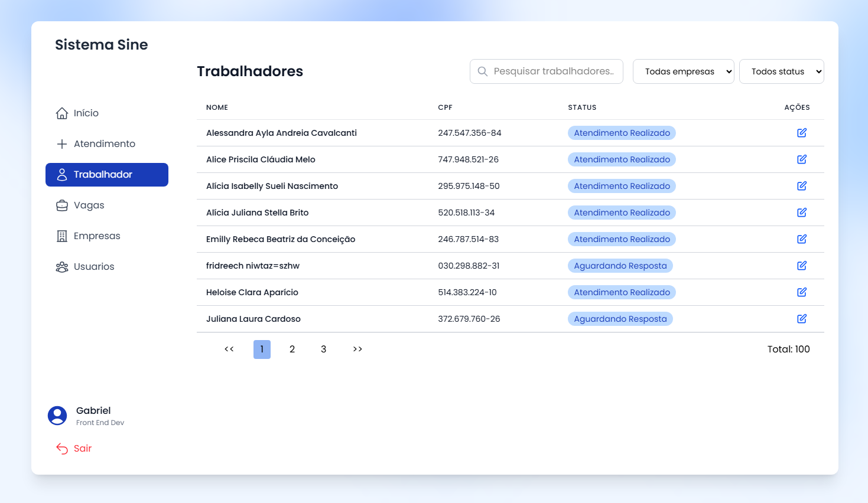
Task: Go to page 2 of results
Action: (292, 350)
